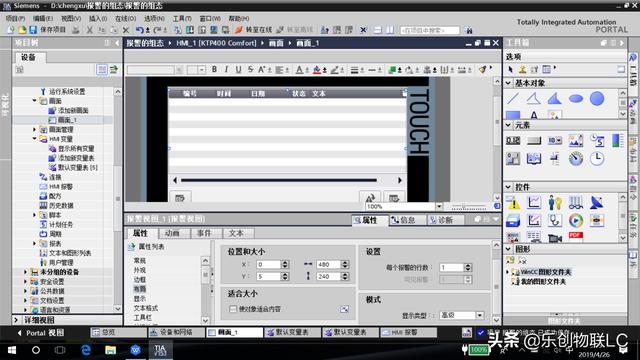Open the 编辑(E) menu
The width and height of the screenshot is (640, 360).
tap(43, 18)
